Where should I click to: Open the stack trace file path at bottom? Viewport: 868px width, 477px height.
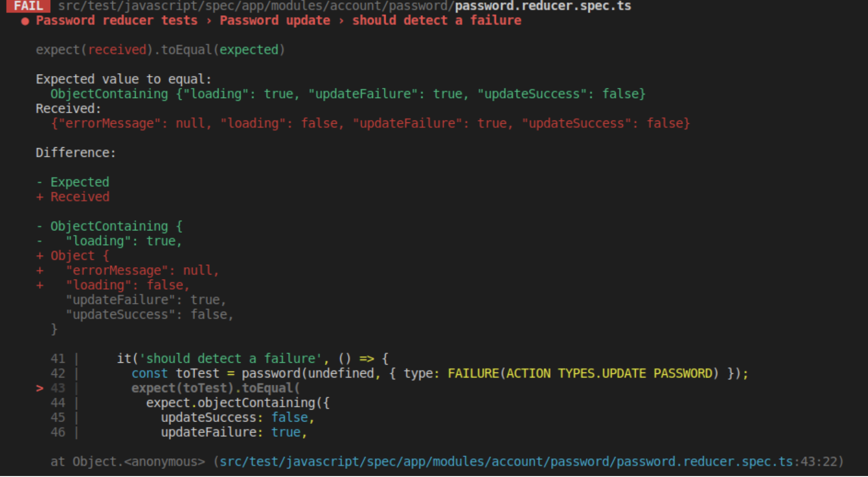(x=526, y=461)
